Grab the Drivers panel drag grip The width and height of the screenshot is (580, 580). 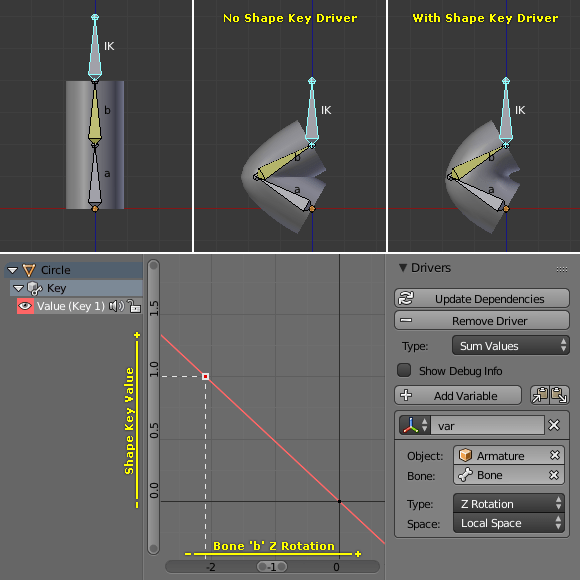click(x=562, y=269)
